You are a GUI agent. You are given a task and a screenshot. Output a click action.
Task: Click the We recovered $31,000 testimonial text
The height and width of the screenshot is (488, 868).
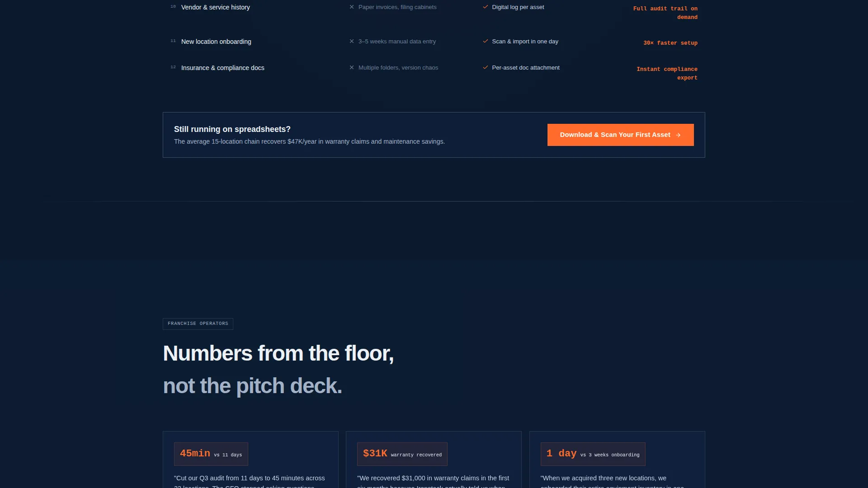tap(433, 481)
